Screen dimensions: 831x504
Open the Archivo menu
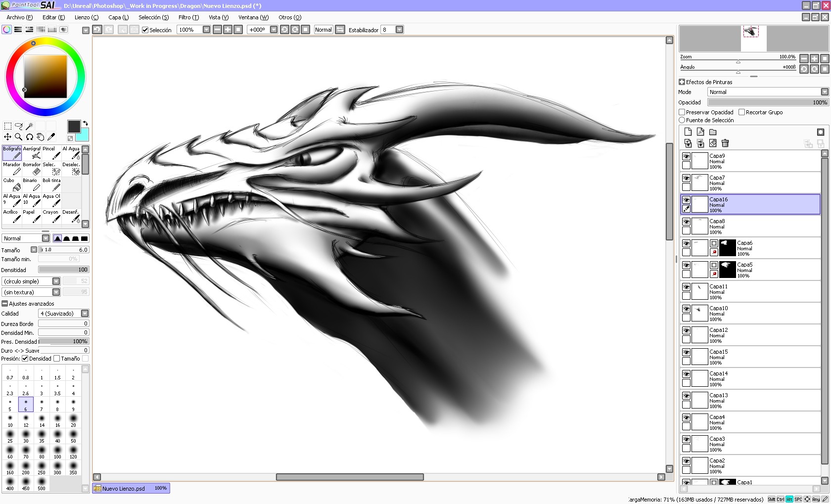[x=19, y=17]
